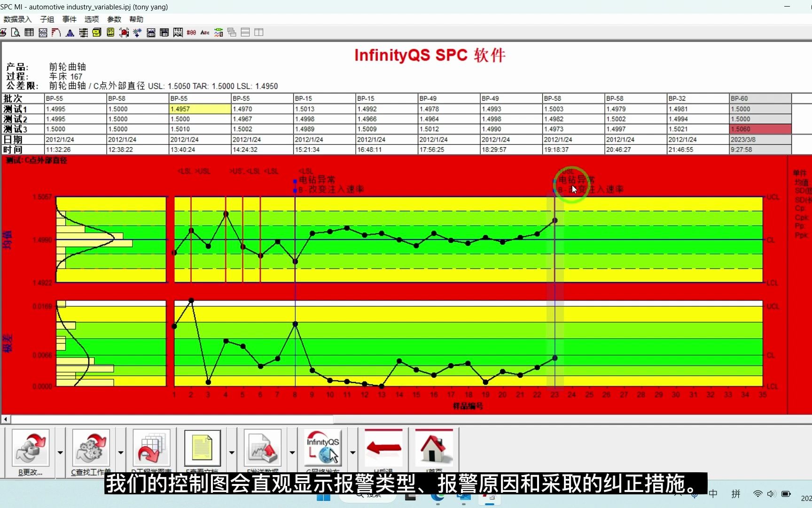The image size is (812, 508).
Task: Click the highlighted yellow cell 1.4957
Action: click(200, 109)
